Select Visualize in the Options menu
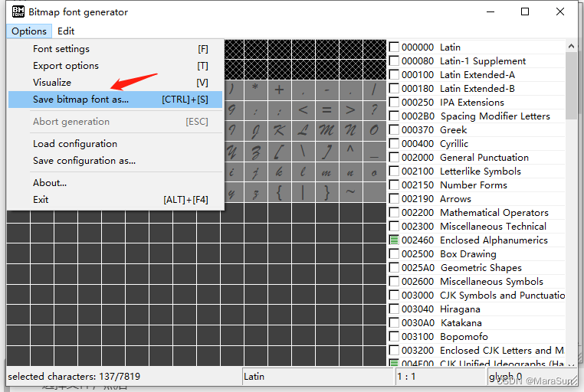This screenshot has height=392, width=584. [x=115, y=83]
